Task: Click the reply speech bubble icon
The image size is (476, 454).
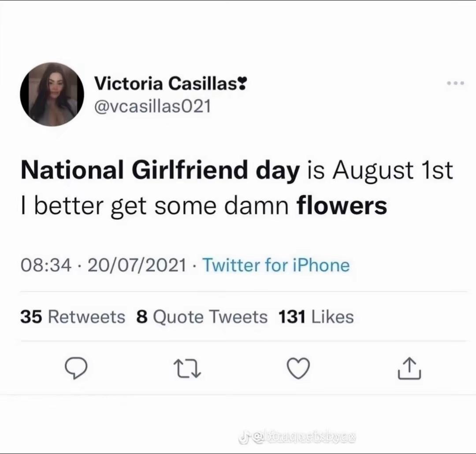Action: [76, 368]
